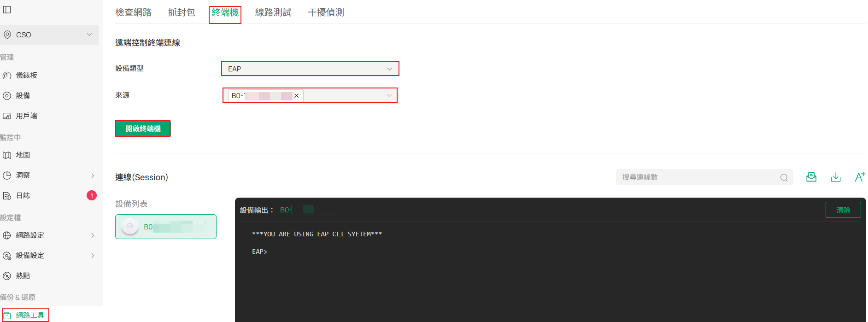Clear terminal output with 清除

[x=843, y=210]
